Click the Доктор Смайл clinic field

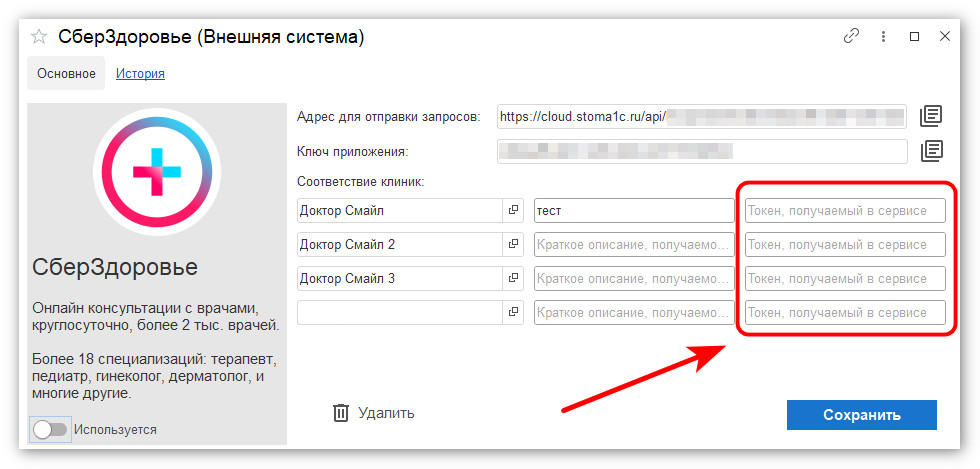point(400,211)
